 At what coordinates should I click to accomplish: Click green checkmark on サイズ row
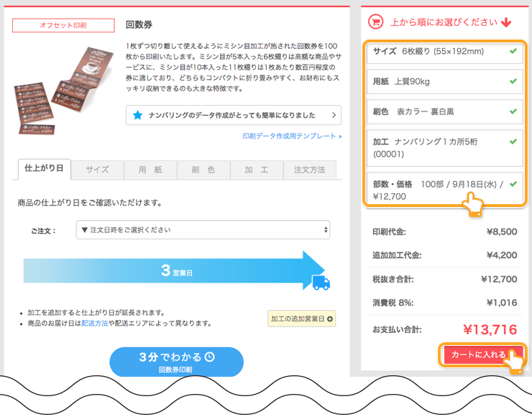513,51
